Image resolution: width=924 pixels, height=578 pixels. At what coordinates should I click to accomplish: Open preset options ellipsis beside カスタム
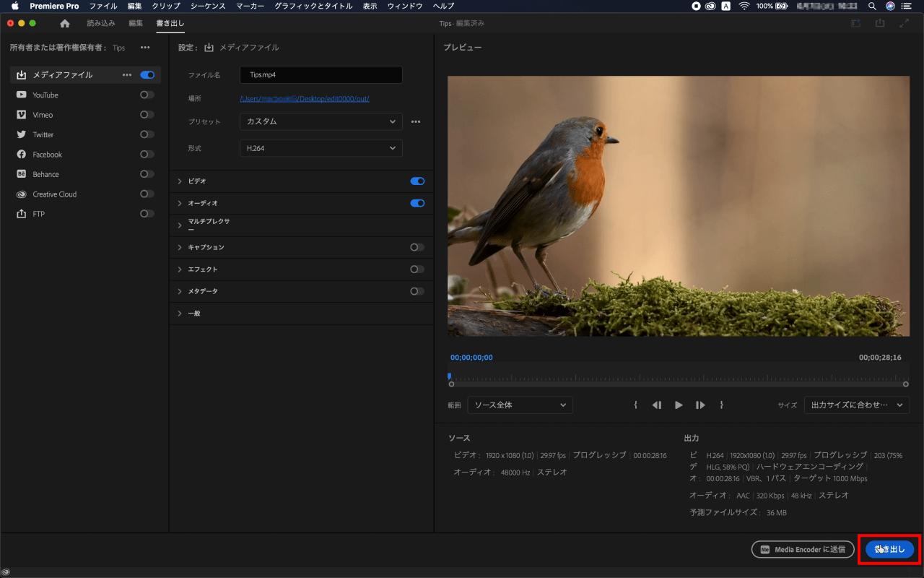(x=416, y=121)
